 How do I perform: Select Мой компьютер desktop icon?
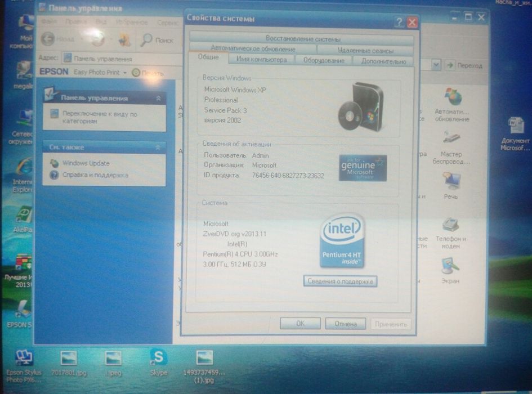click(x=24, y=31)
